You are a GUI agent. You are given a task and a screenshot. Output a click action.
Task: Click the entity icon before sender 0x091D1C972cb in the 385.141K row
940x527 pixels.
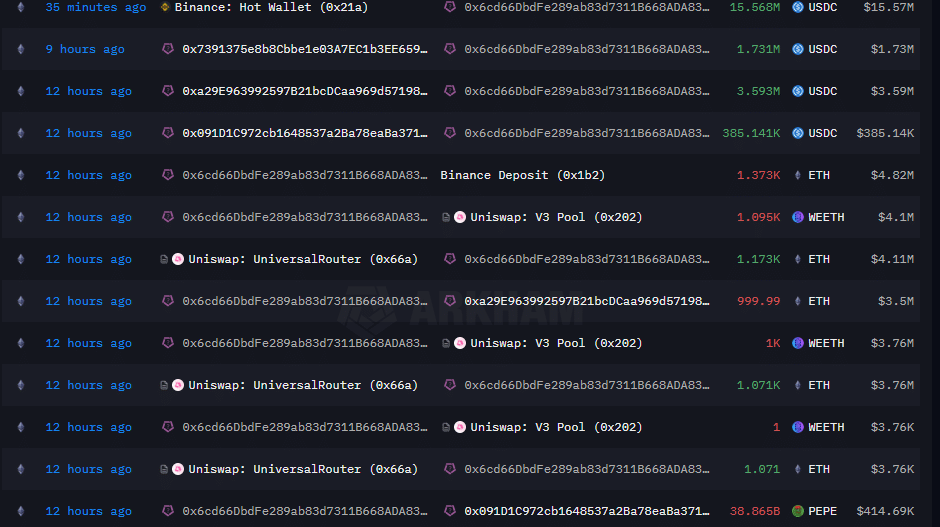coord(168,132)
